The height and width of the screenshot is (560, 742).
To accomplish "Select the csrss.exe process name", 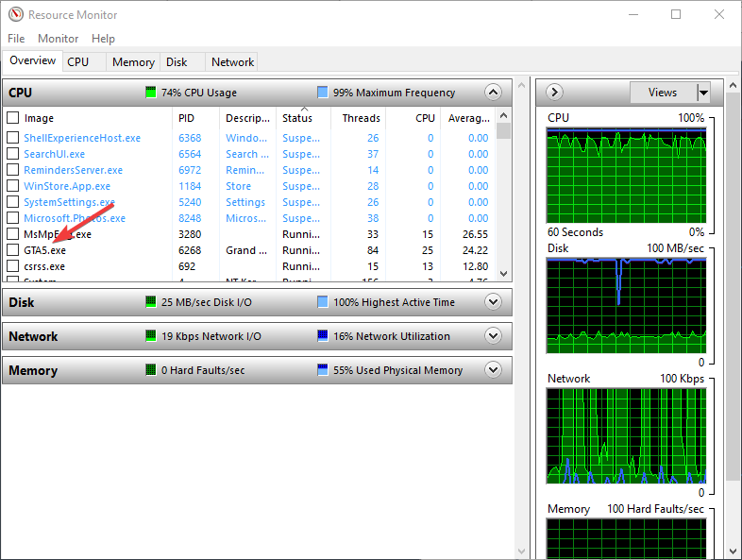I will pos(44,266).
